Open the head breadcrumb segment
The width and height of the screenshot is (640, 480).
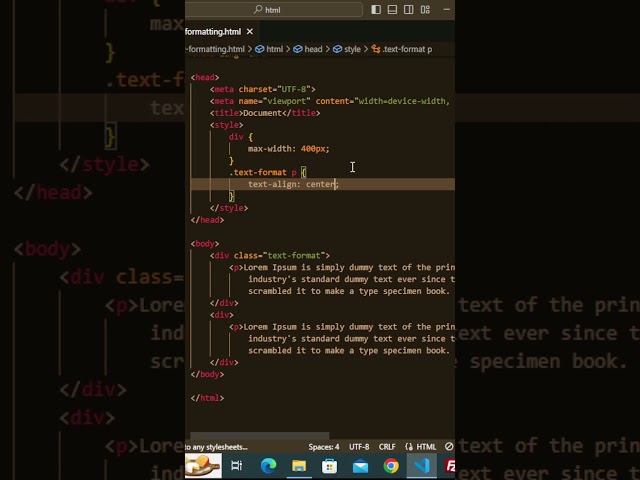click(x=313, y=49)
